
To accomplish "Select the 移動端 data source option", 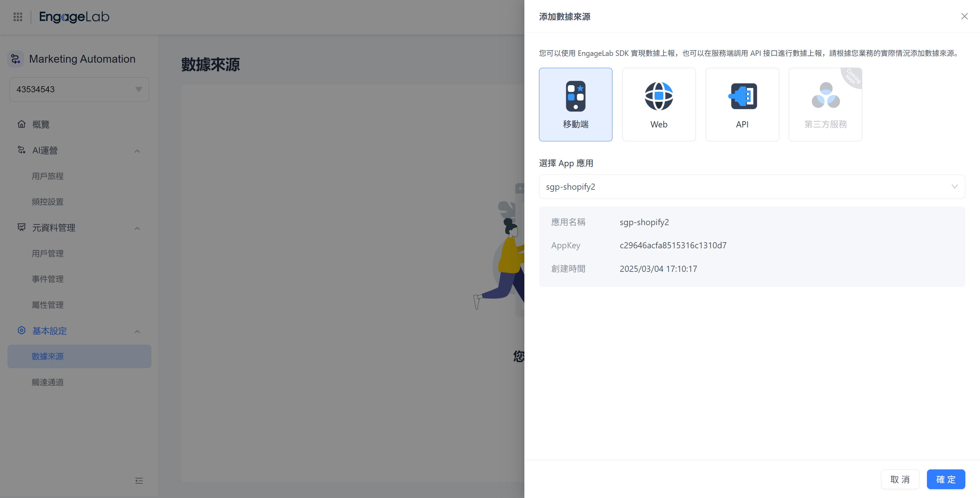I will pos(576,104).
